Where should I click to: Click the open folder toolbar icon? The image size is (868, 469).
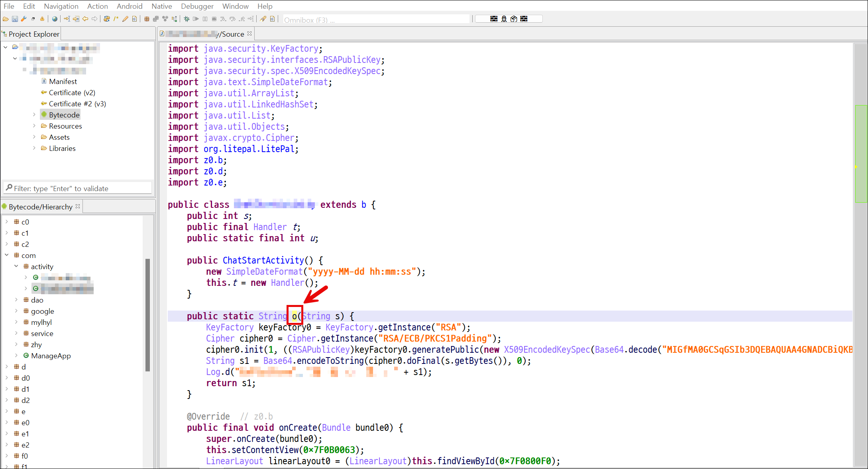coord(6,19)
